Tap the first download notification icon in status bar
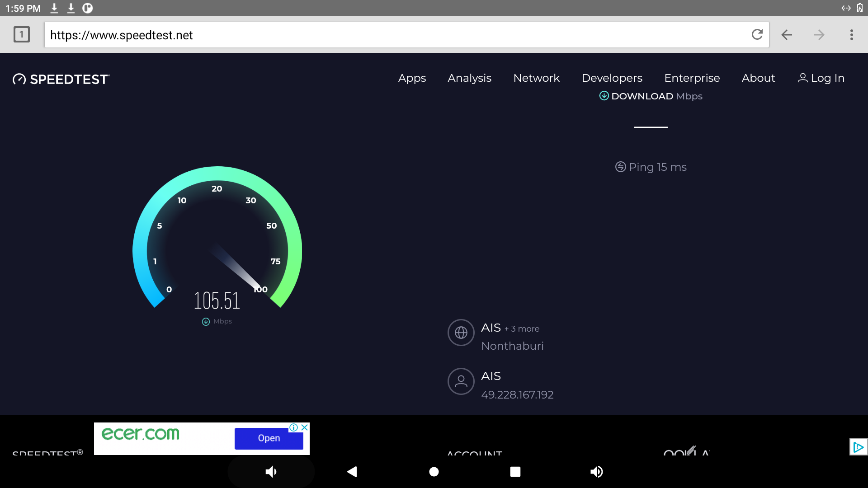The height and width of the screenshot is (488, 868). [54, 8]
